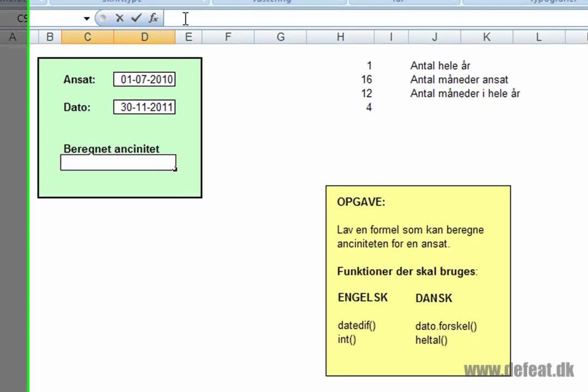Select the Dato cell 30-11-2011
The width and height of the screenshot is (588, 392).
click(144, 107)
